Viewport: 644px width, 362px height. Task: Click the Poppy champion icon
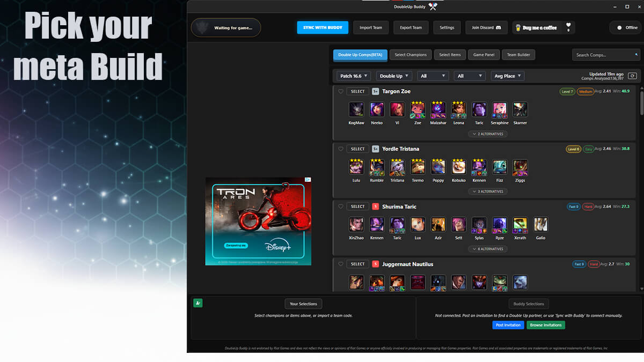pyautogui.click(x=438, y=167)
